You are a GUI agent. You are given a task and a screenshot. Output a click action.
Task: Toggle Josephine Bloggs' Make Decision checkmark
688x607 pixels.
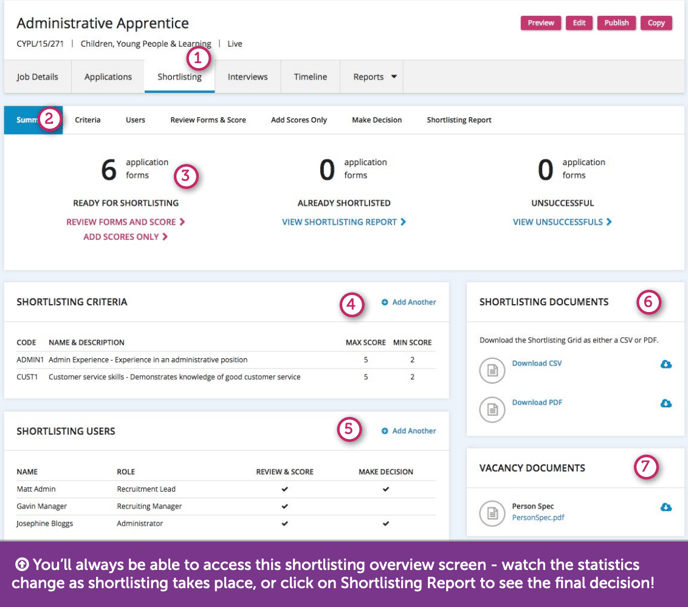pyautogui.click(x=385, y=523)
